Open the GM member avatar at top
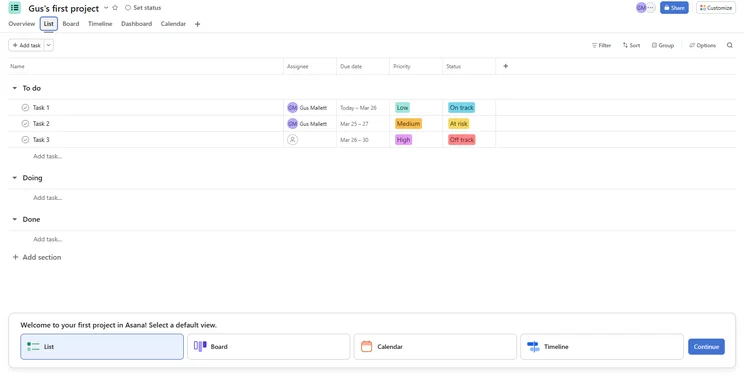 (x=641, y=8)
